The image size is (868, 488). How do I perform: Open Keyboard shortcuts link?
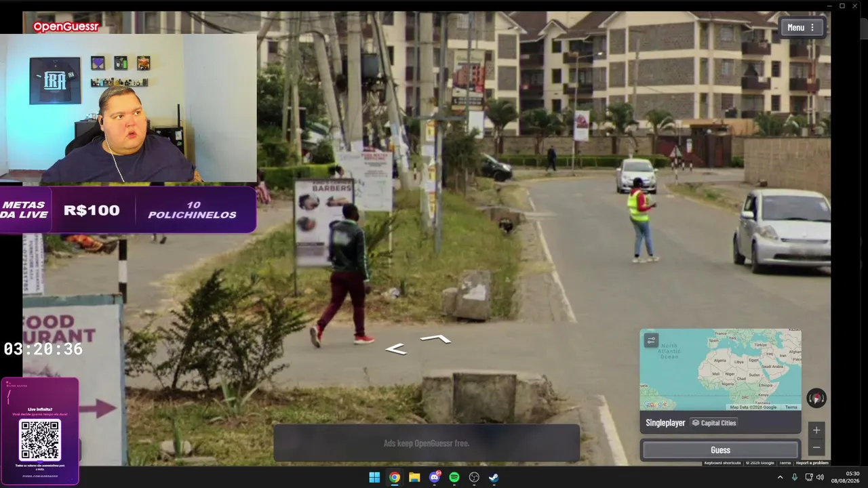[722, 463]
